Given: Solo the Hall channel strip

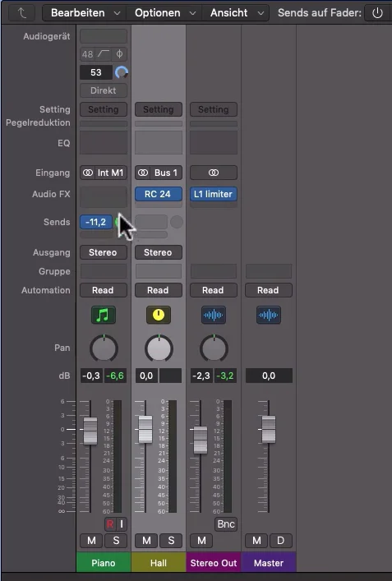Looking at the screenshot, I should tap(171, 541).
